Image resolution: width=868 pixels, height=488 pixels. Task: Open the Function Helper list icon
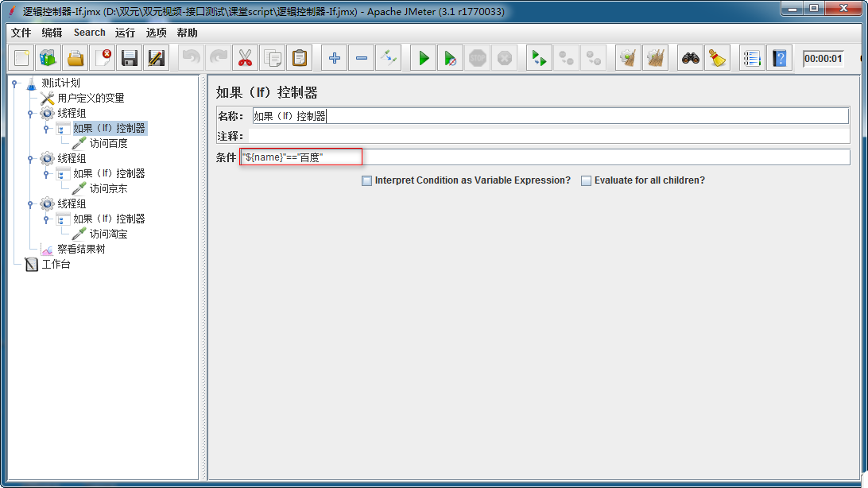pos(752,58)
